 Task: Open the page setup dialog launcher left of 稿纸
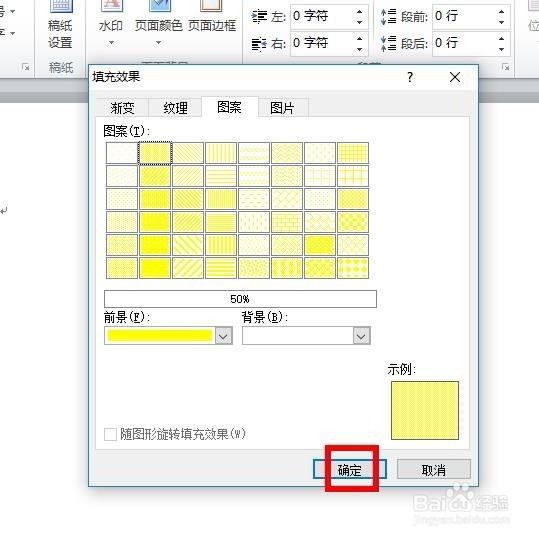[25, 67]
